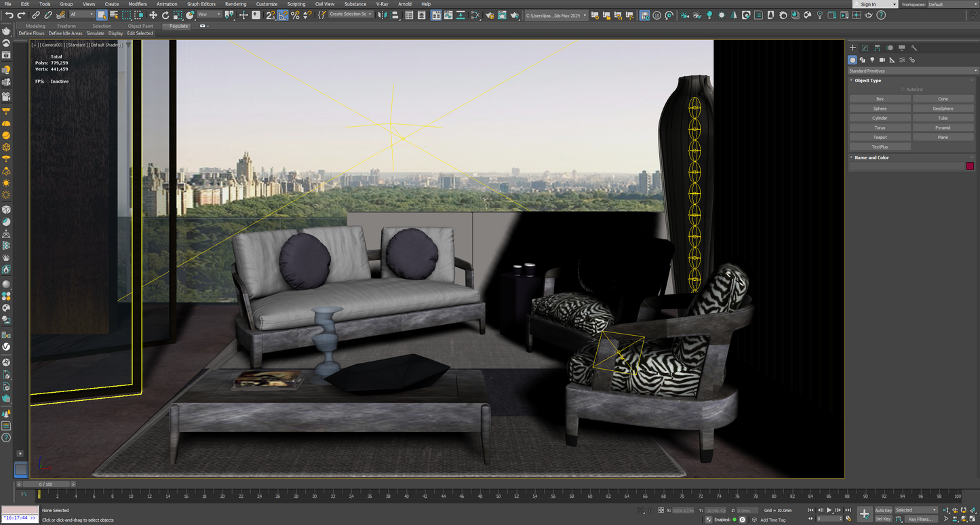
Task: Switch to the Freeform ribbon tab
Action: pyautogui.click(x=66, y=26)
